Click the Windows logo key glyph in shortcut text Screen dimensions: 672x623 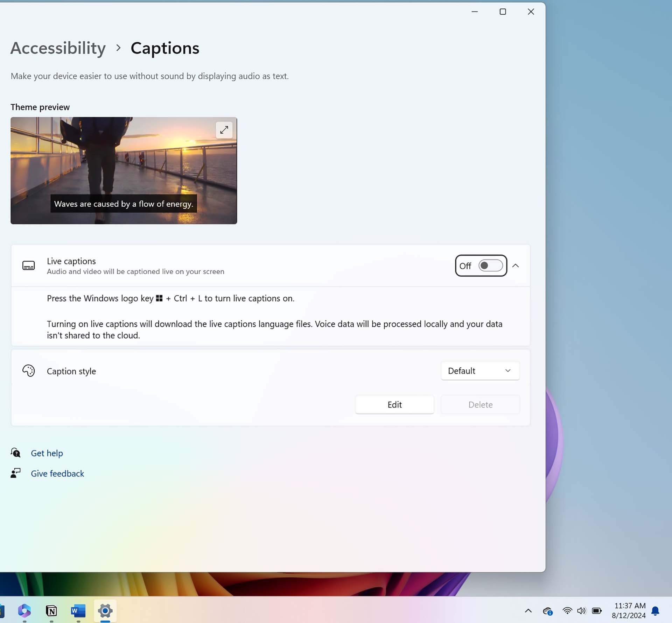pos(159,298)
